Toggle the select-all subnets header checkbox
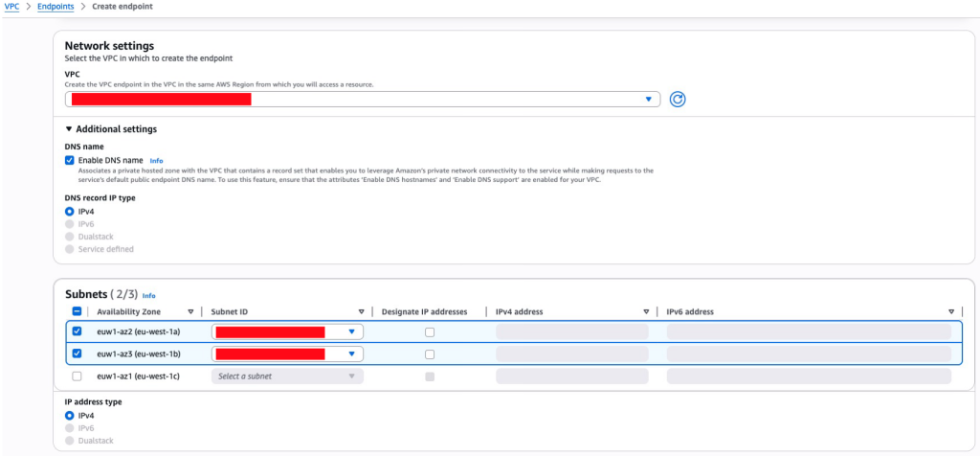The height and width of the screenshot is (456, 980). coord(78,311)
